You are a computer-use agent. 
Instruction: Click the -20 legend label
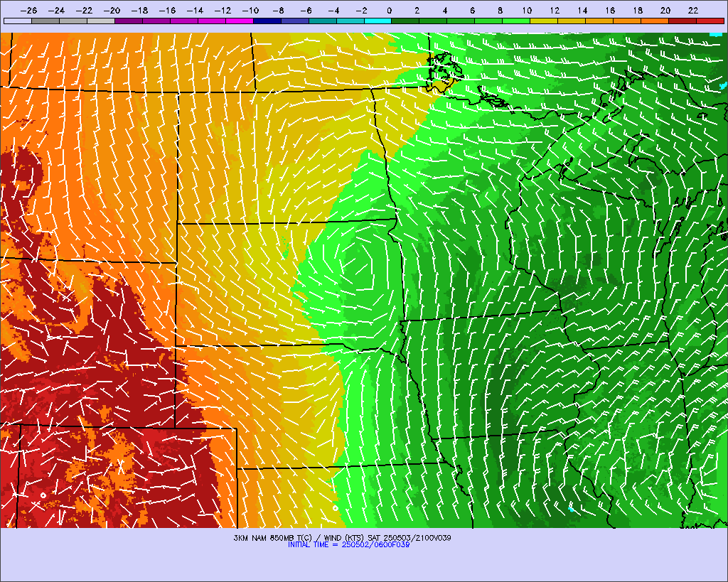pos(112,10)
